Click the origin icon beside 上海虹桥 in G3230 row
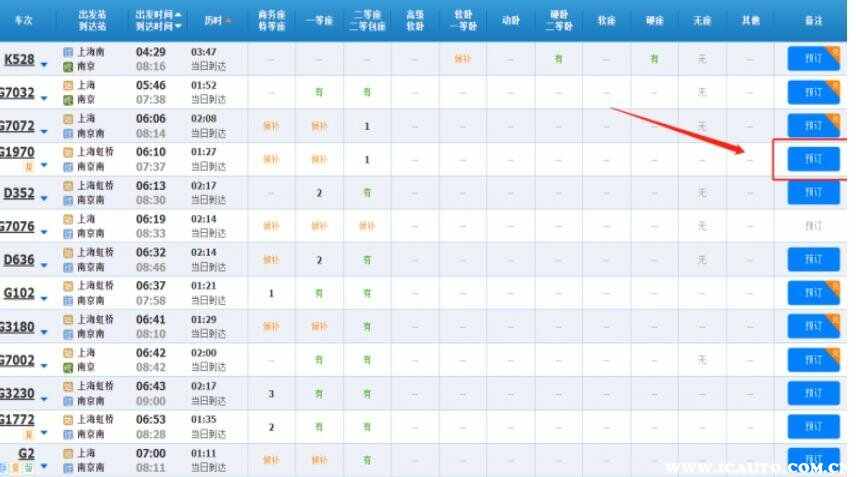Viewport: 856px width, 477px height. [x=68, y=386]
